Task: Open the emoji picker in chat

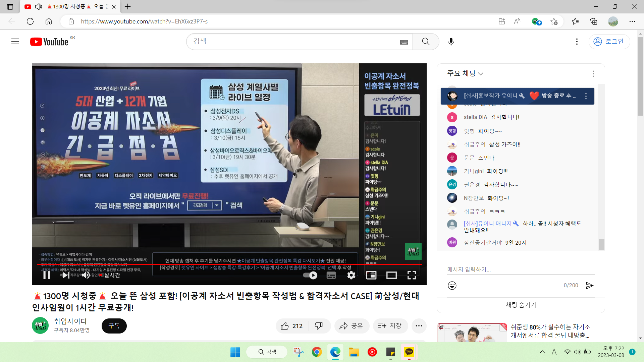Action: click(x=452, y=286)
